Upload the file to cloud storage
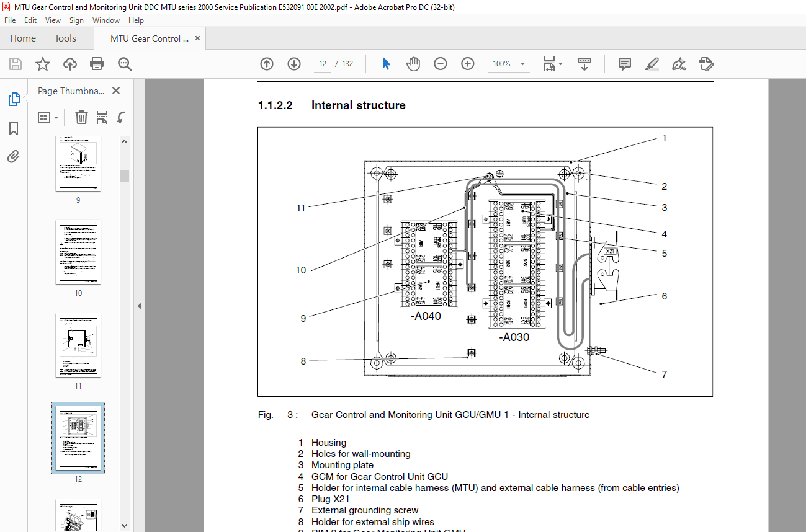 tap(70, 64)
